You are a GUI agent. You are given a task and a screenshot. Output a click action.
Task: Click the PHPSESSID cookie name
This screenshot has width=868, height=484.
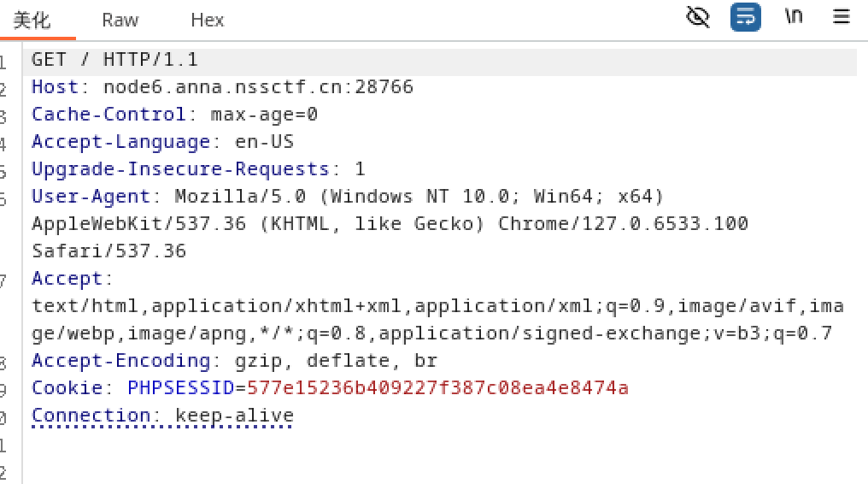[181, 388]
